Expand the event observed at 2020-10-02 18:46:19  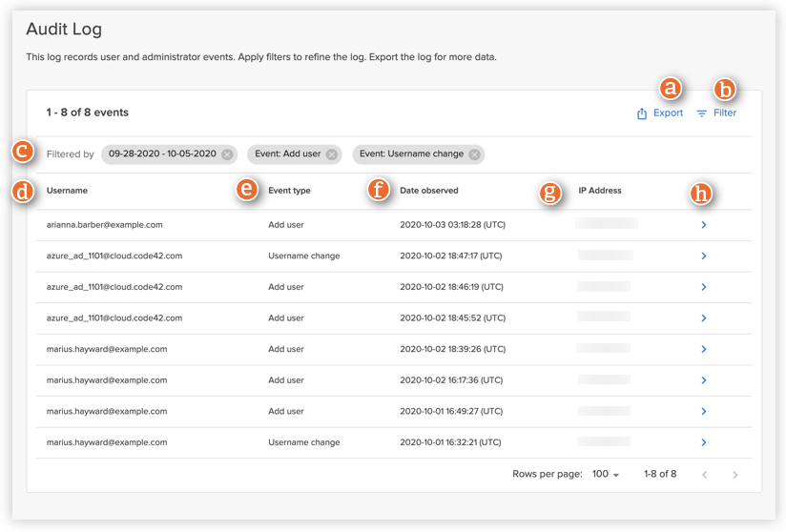(704, 287)
